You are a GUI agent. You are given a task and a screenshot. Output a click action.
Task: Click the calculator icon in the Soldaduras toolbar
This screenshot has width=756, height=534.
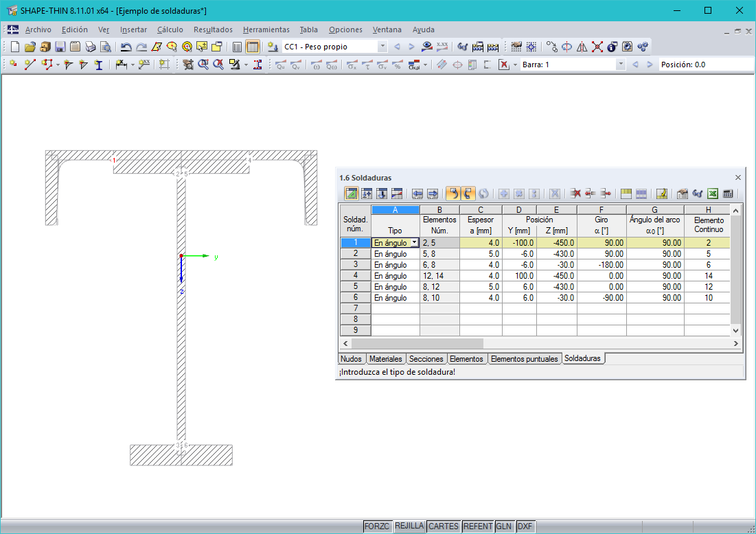click(728, 194)
